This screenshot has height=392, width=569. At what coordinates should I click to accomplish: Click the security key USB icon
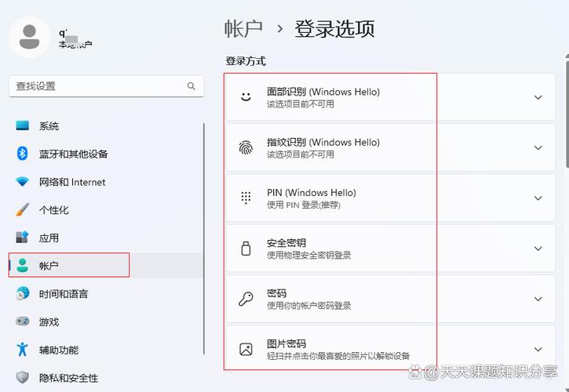(x=246, y=249)
